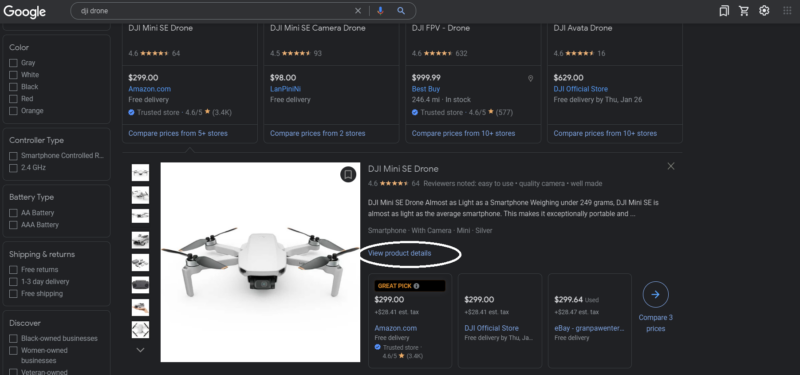Check the Free shipping filter
Viewport: 800px width, 375px height.
(13, 294)
